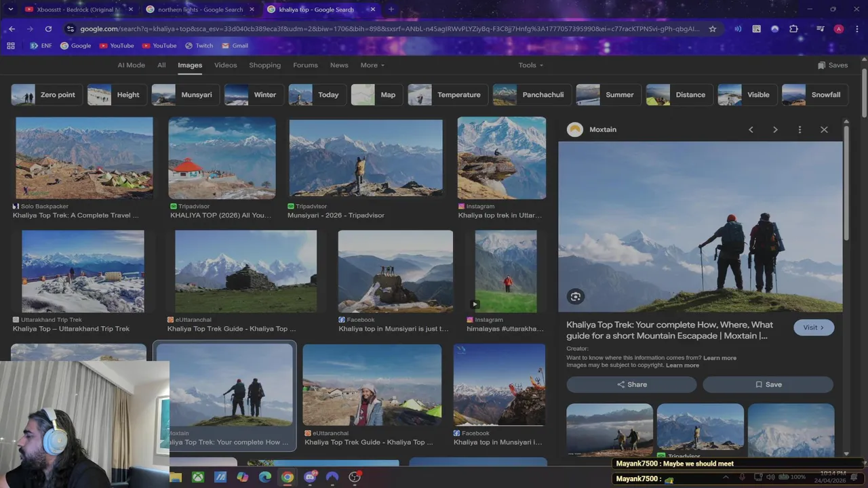Open Solo Backpacker Khaliya Top Trek image
The image size is (868, 488).
[84, 158]
